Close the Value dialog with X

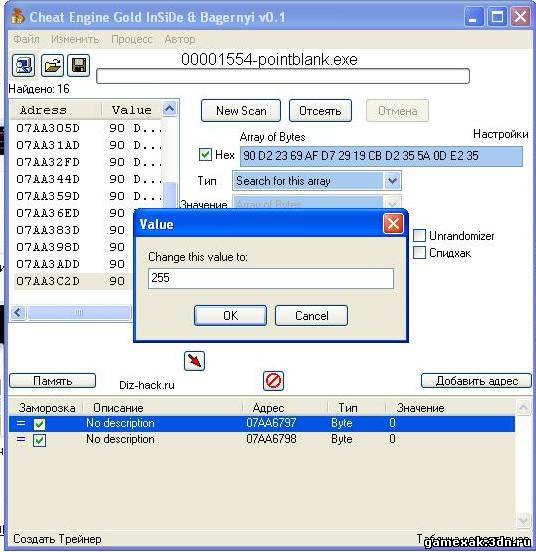393,224
